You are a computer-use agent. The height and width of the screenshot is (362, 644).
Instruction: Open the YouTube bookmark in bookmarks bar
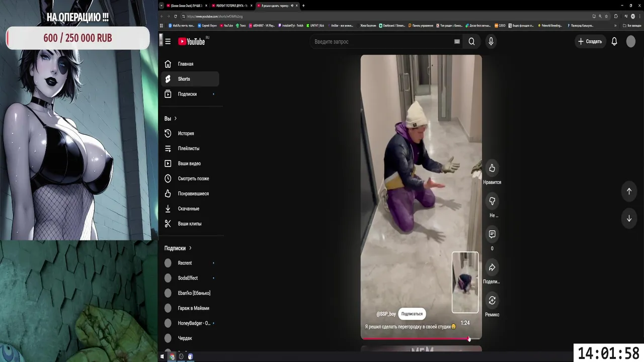(x=226, y=25)
